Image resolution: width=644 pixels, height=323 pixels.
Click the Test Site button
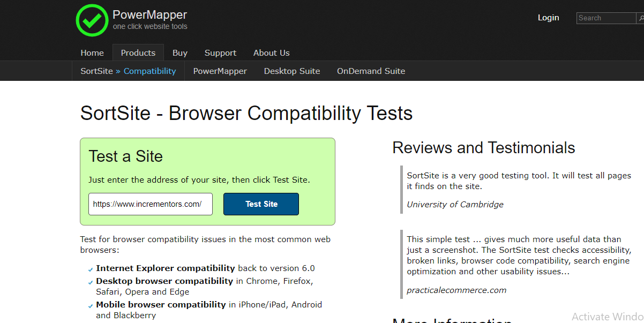[x=261, y=204]
